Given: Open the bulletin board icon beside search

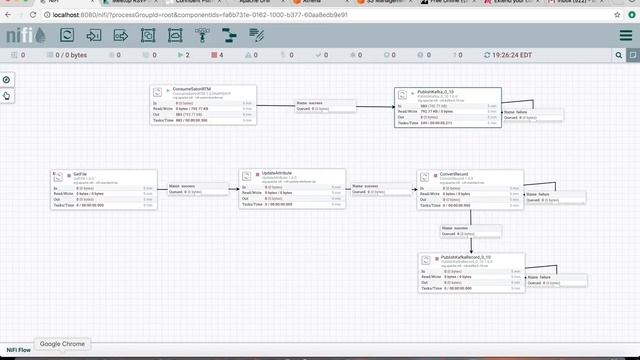Looking at the screenshot, I should (633, 55).
